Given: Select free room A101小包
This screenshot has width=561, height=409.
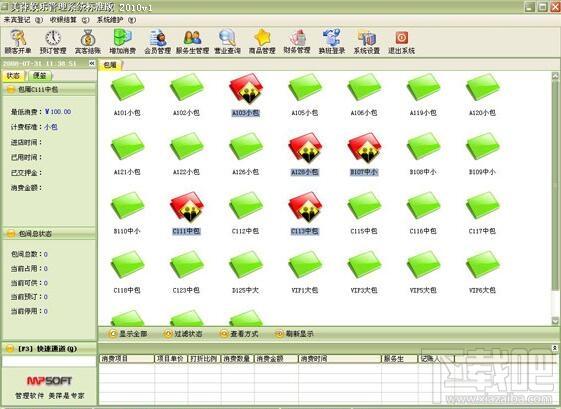Looking at the screenshot, I should (x=127, y=95).
